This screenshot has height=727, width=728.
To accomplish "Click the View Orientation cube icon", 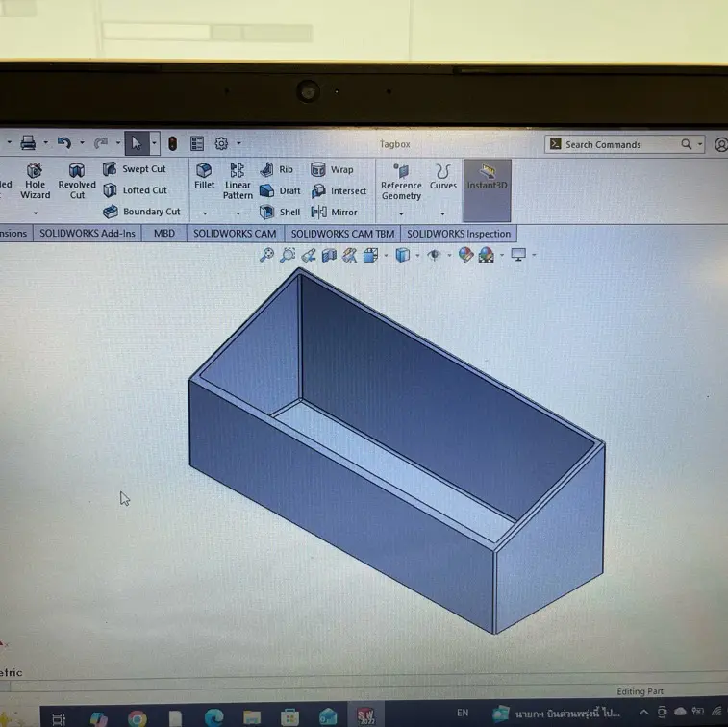I will 370,255.
